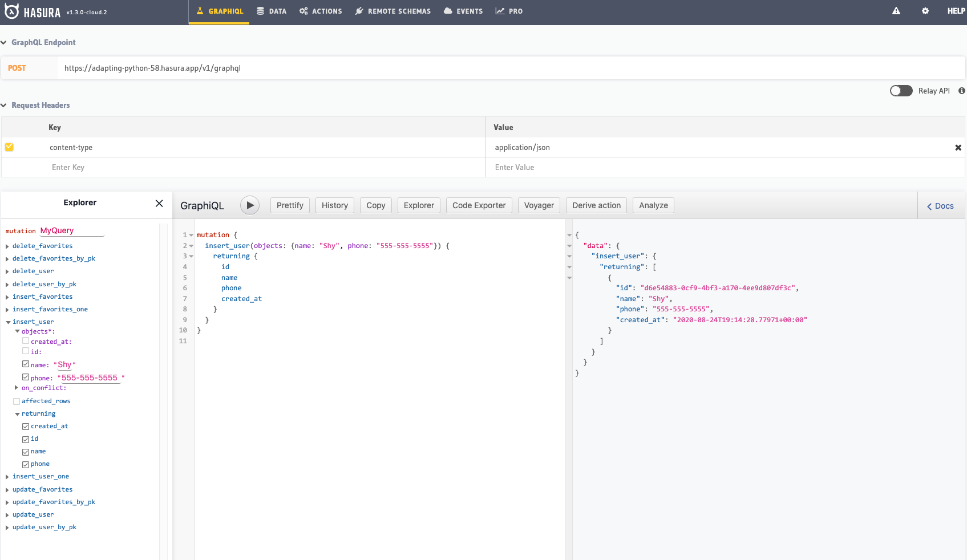967x560 pixels.
Task: Expand update_user_by_pk node
Action: click(7, 527)
